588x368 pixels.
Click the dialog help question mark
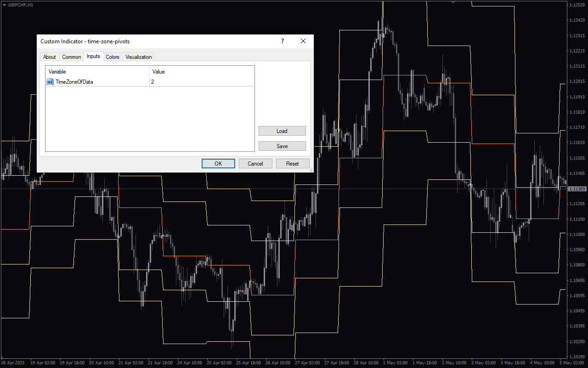tap(283, 41)
